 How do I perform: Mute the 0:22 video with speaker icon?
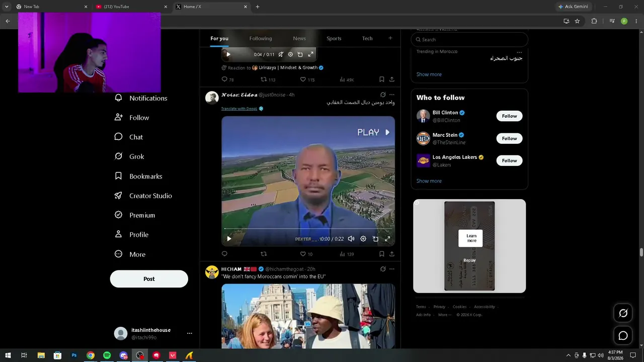click(351, 239)
